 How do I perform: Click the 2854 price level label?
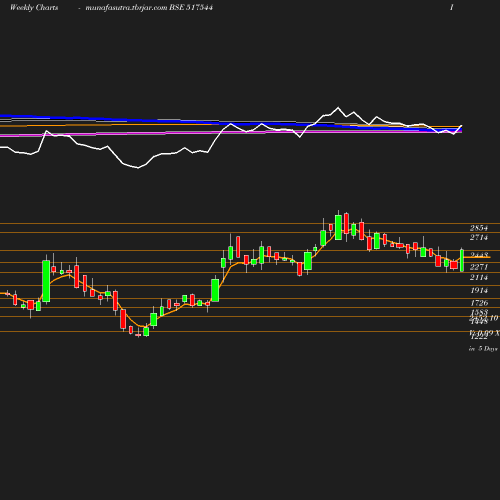point(479,228)
